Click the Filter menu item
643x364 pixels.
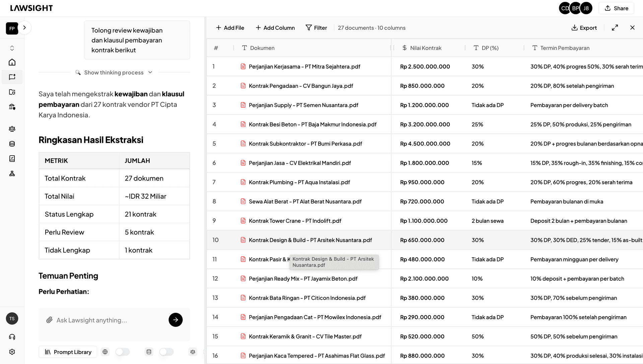click(x=316, y=28)
